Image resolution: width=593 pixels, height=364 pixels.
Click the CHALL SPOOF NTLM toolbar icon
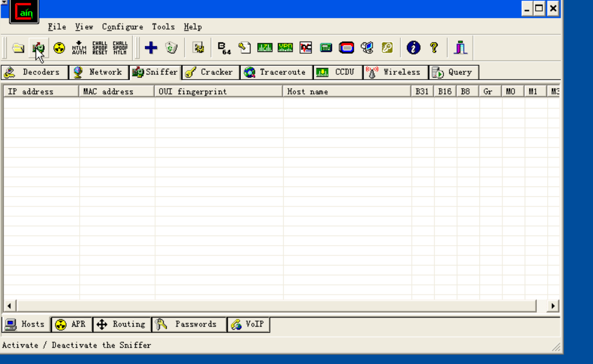pos(120,48)
